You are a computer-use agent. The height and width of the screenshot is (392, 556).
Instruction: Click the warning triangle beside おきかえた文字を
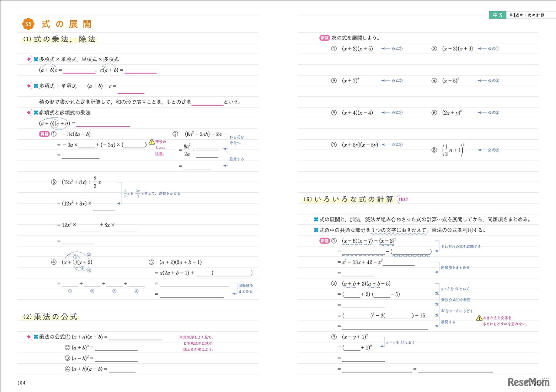[x=480, y=318]
